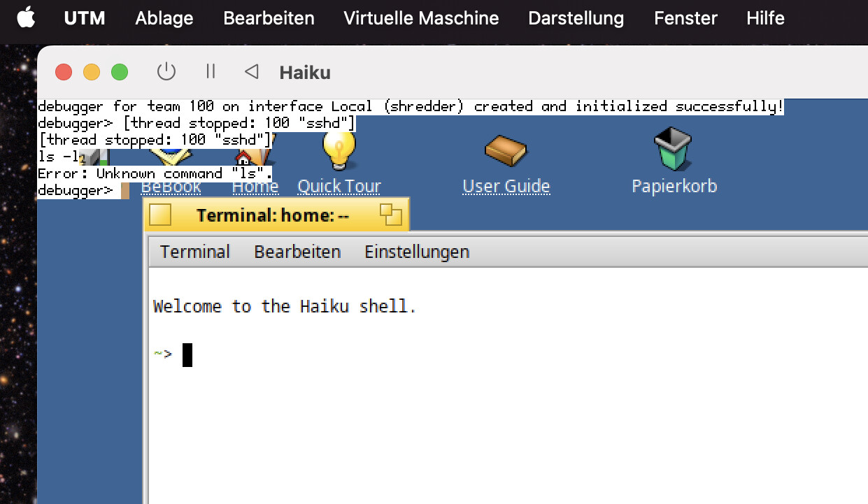Open the Terminal menu in Haiku
Viewport: 868px width, 504px height.
[x=195, y=252]
